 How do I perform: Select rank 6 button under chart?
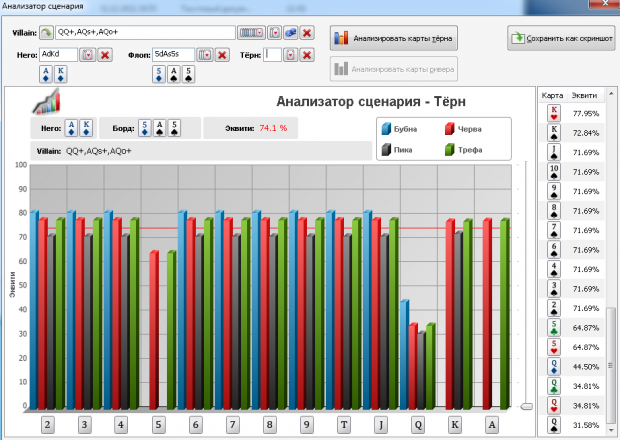[x=195, y=425]
